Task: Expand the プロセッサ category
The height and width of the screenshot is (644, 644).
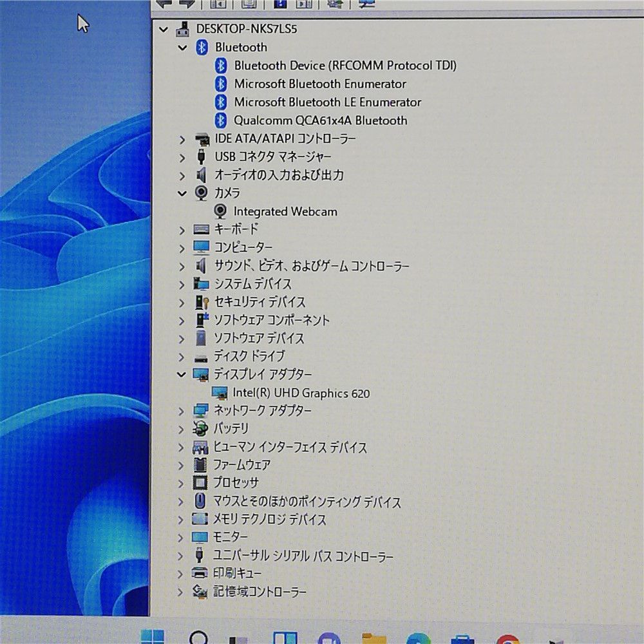Action: tap(181, 484)
